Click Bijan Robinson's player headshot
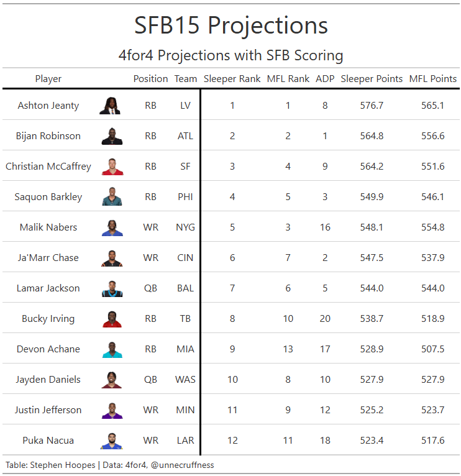The height and width of the screenshot is (476, 461). (112, 136)
